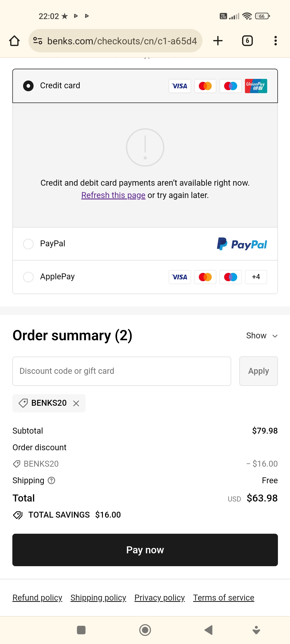Open the tab switcher showing 6 tabs
Image resolution: width=290 pixels, height=644 pixels.
coord(247,41)
